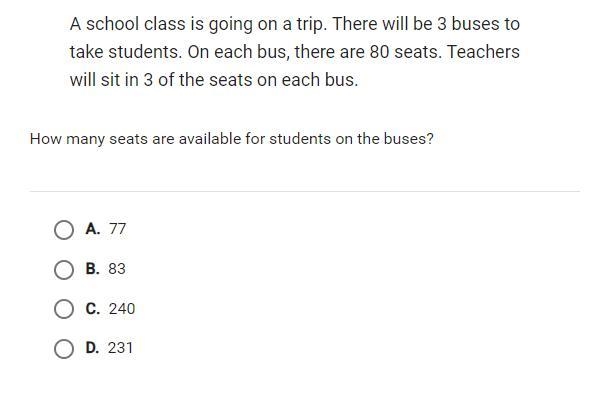Mark option C radio button for 240
Screen dimensions: 589x398
(64, 309)
